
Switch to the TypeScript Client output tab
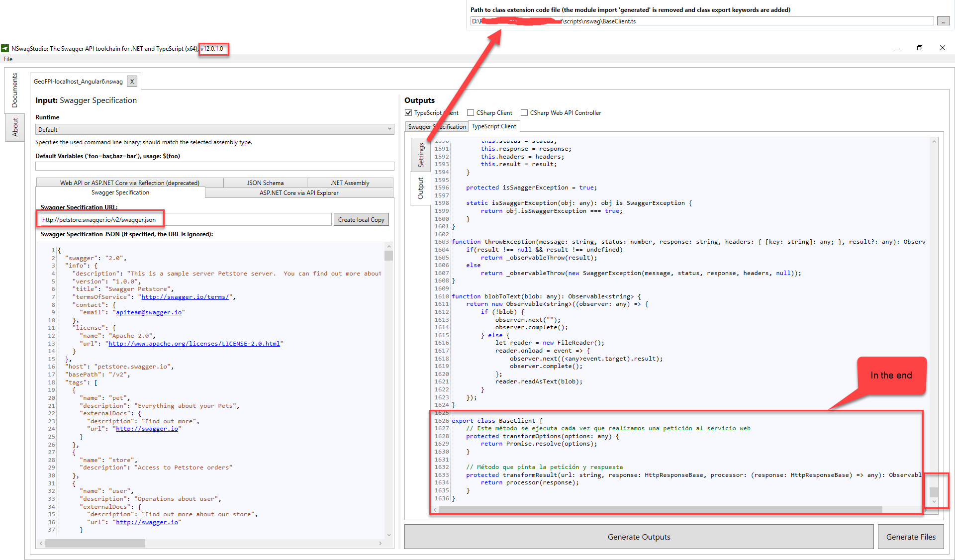pos(493,126)
